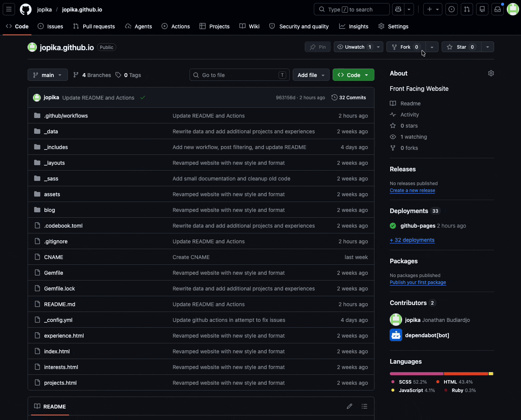The image size is (521, 420).
Task: Open the Projects tab
Action: click(x=214, y=26)
